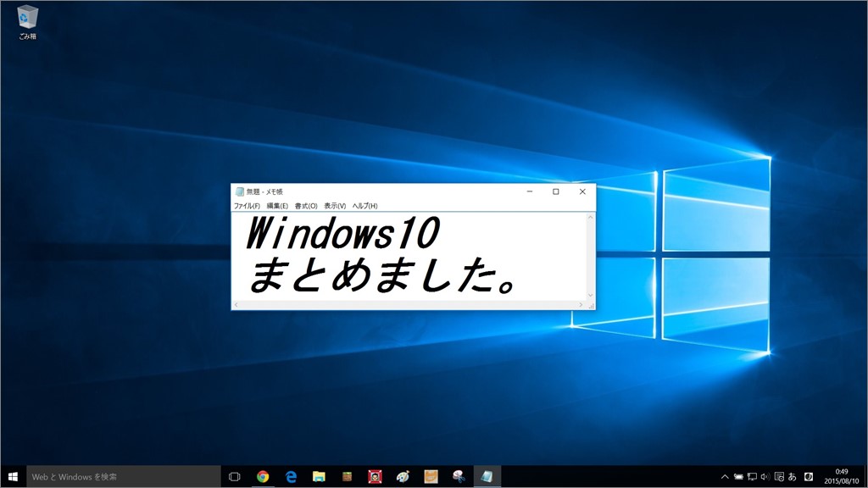Click the Task View taskbar icon
The width and height of the screenshot is (868, 488).
tap(235, 476)
